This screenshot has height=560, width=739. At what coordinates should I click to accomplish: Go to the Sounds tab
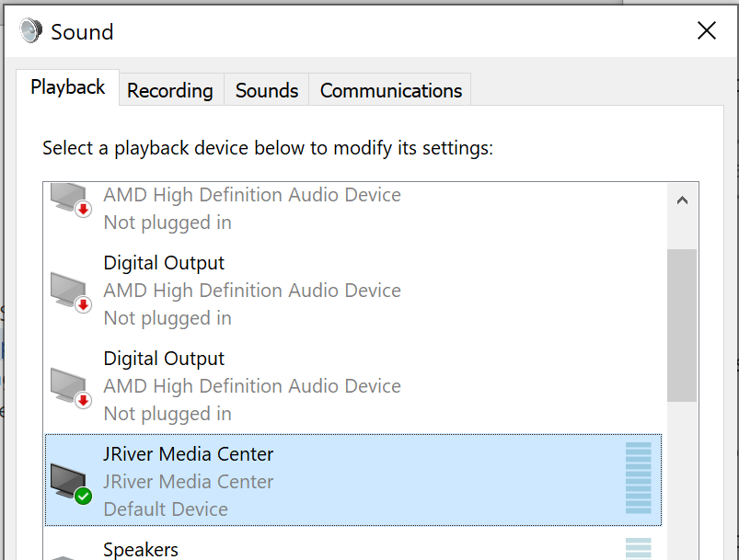[x=267, y=90]
